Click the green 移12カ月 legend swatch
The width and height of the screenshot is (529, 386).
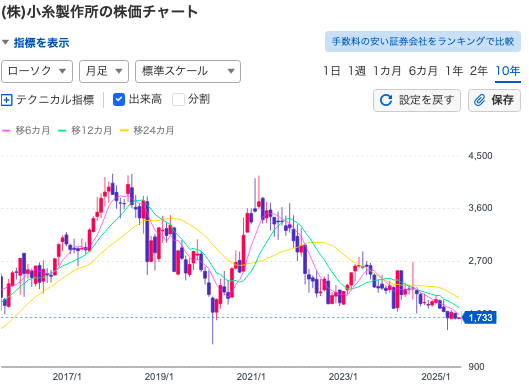[62, 131]
